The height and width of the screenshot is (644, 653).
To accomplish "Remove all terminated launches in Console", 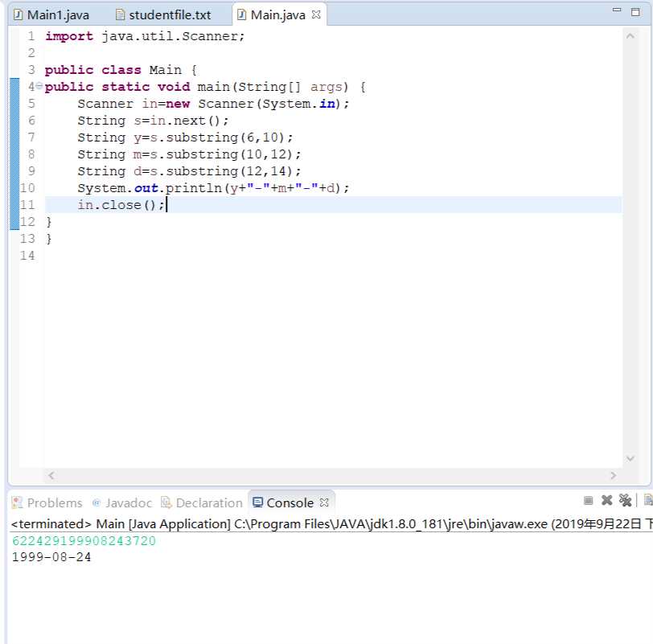I will tap(625, 500).
